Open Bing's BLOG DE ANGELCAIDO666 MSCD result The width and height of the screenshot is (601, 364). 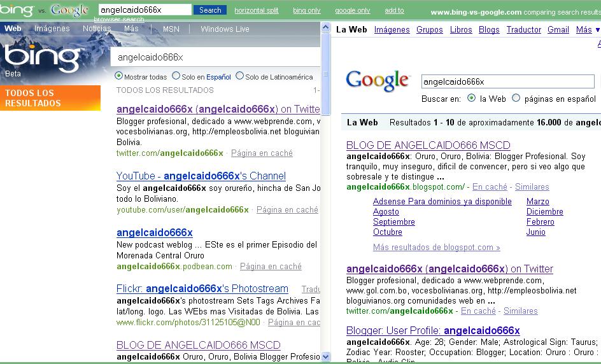[x=199, y=345]
